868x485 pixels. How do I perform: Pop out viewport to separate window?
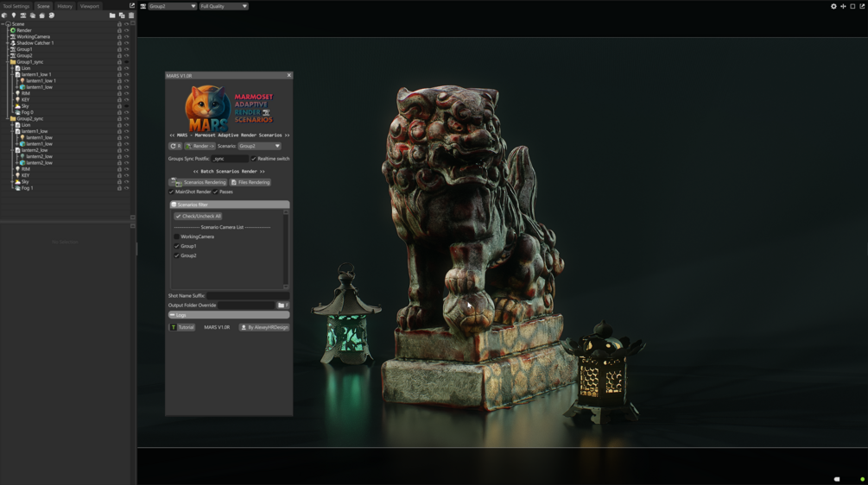862,6
